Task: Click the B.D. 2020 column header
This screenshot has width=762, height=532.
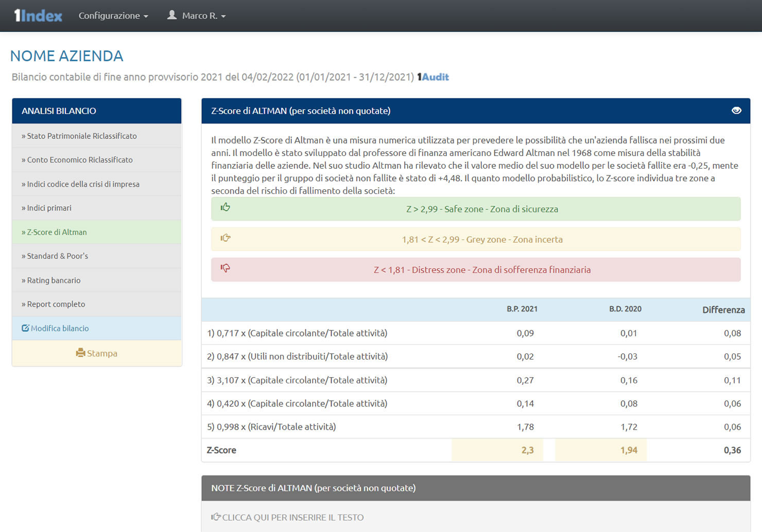Action: (x=625, y=309)
